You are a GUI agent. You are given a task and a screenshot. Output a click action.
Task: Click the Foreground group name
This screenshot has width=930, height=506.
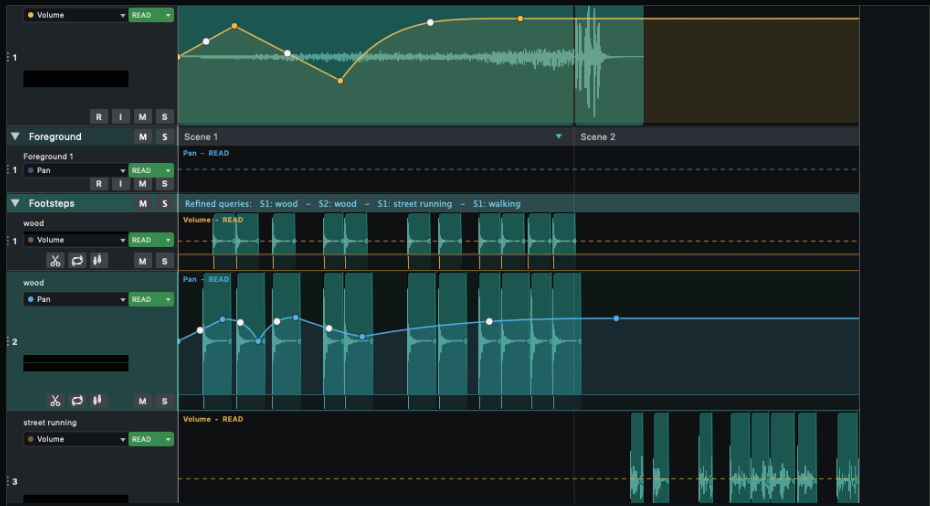pos(55,136)
